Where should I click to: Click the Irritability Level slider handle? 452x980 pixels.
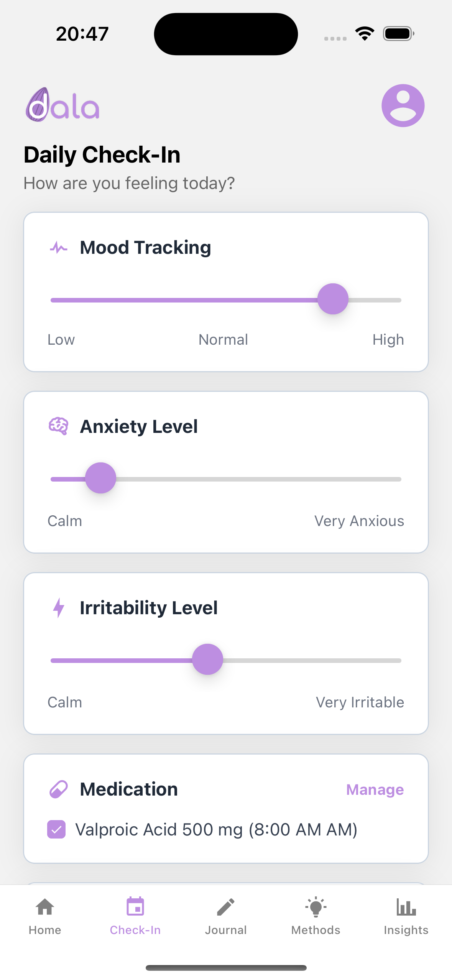[207, 659]
